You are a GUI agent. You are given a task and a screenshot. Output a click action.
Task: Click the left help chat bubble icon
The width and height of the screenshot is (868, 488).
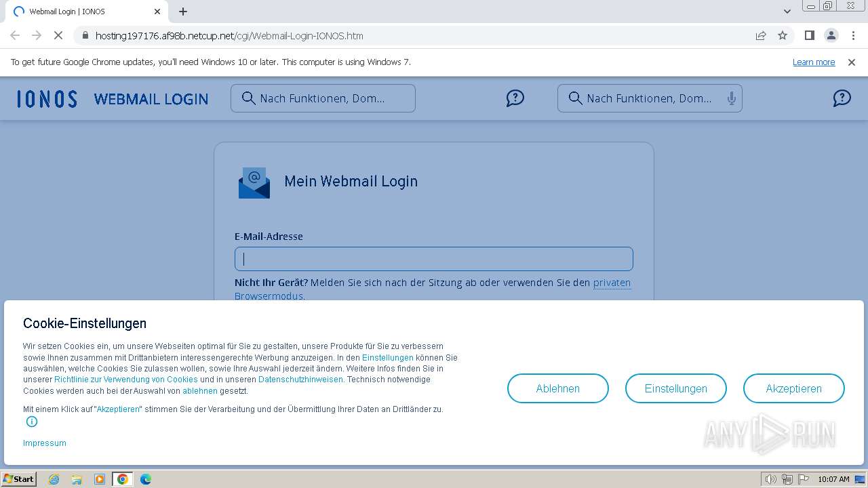point(515,98)
